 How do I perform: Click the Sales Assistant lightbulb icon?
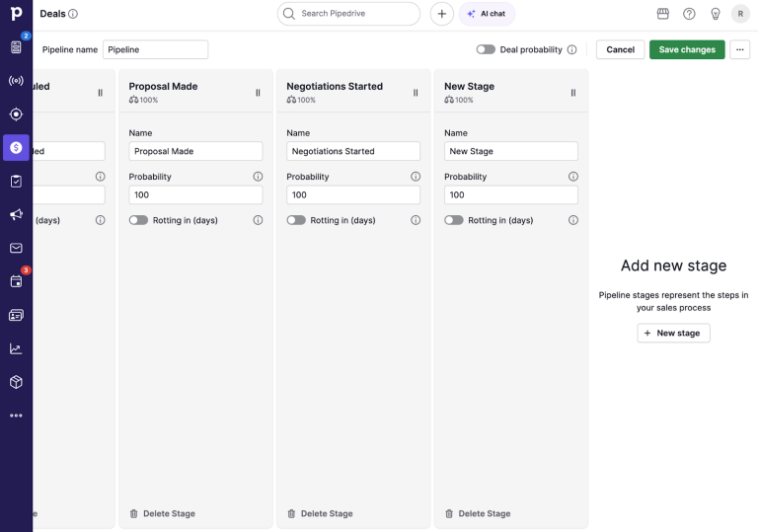pyautogui.click(x=716, y=14)
